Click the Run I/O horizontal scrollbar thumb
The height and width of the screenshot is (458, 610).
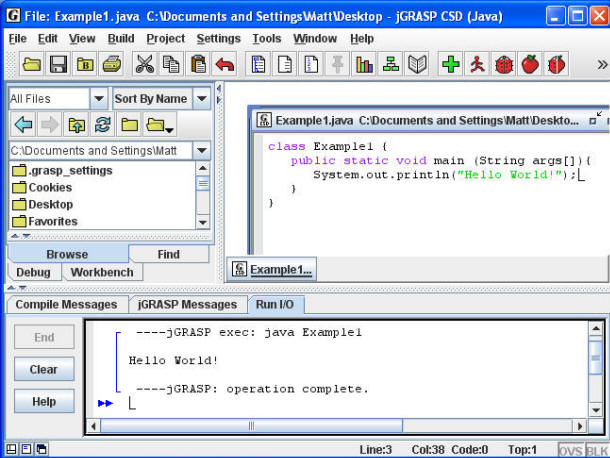[x=251, y=426]
